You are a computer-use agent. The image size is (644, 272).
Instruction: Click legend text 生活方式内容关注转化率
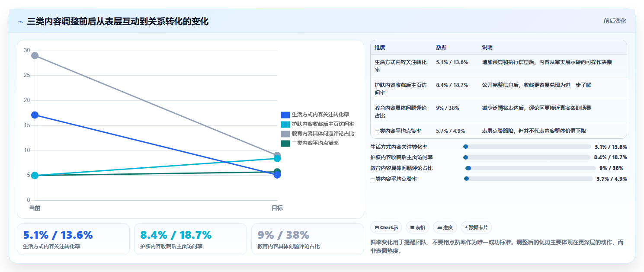coord(320,115)
